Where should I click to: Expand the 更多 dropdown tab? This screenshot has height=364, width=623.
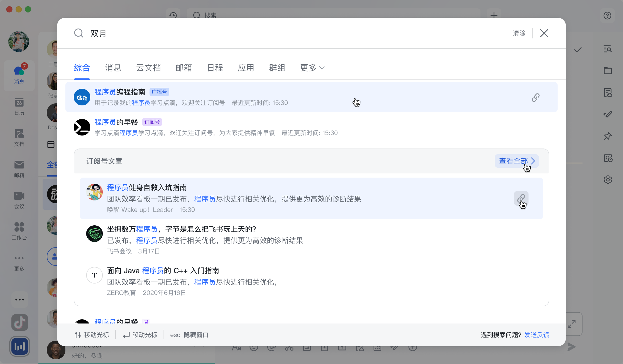pos(313,68)
